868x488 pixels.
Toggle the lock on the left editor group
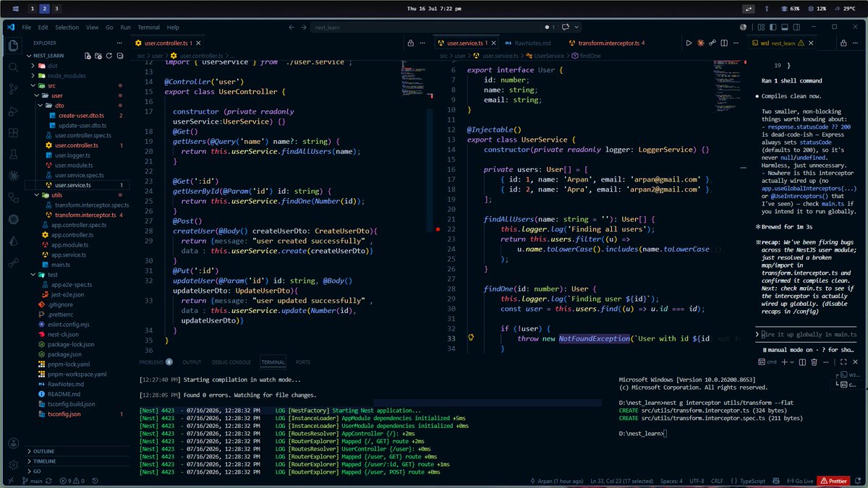(411, 43)
